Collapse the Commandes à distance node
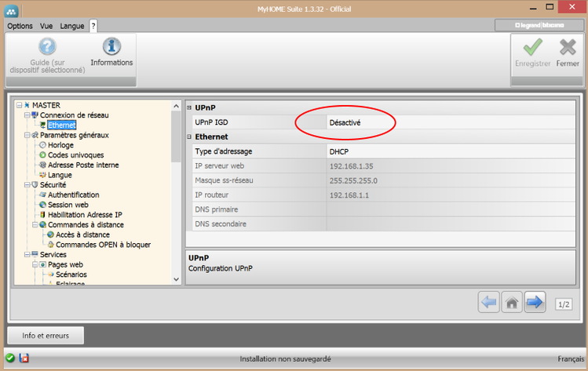Image resolution: width=588 pixels, height=371 pixels. [x=35, y=224]
